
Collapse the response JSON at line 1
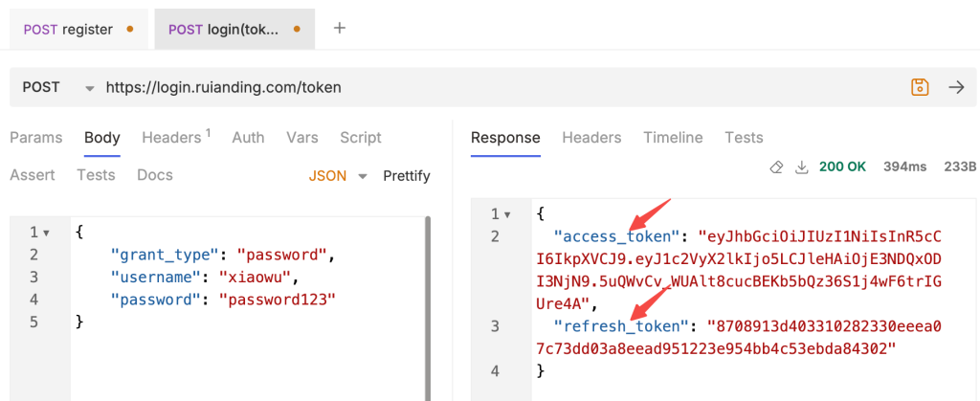coord(507,215)
